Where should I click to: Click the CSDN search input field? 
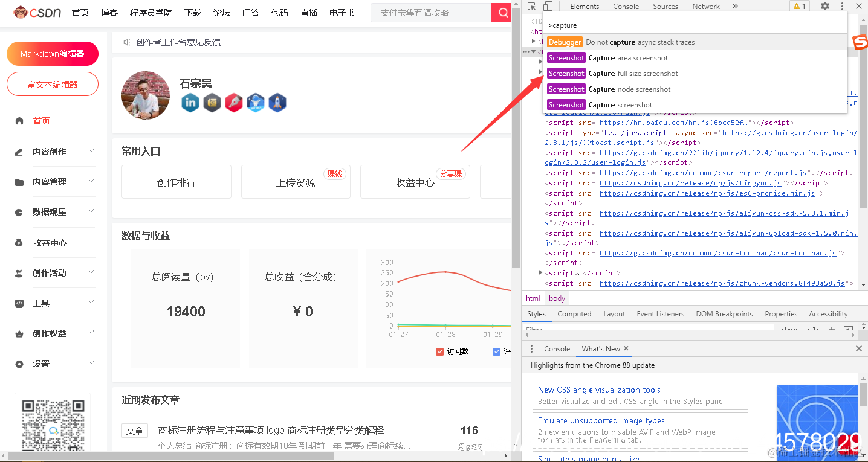tap(431, 13)
